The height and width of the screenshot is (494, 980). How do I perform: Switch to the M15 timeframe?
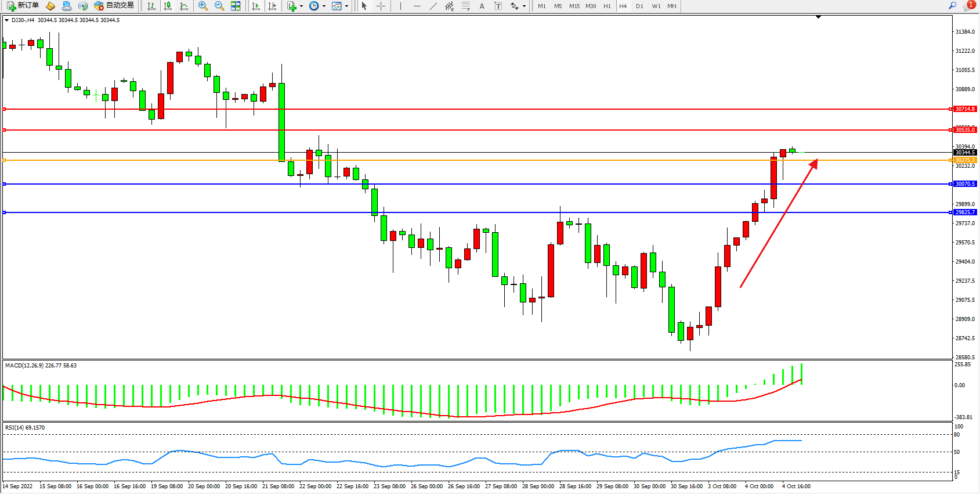point(574,6)
